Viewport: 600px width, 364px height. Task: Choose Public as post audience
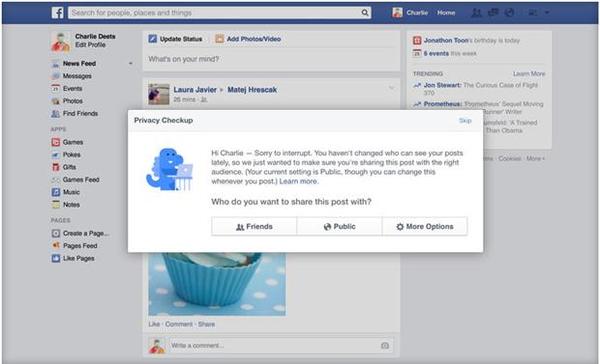click(339, 227)
